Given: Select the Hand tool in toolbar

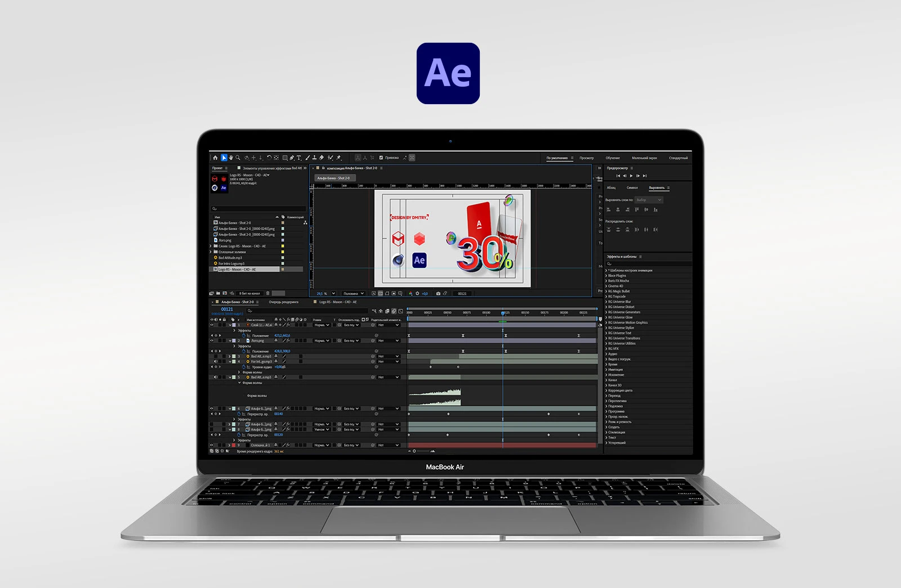Looking at the screenshot, I should tap(231, 158).
